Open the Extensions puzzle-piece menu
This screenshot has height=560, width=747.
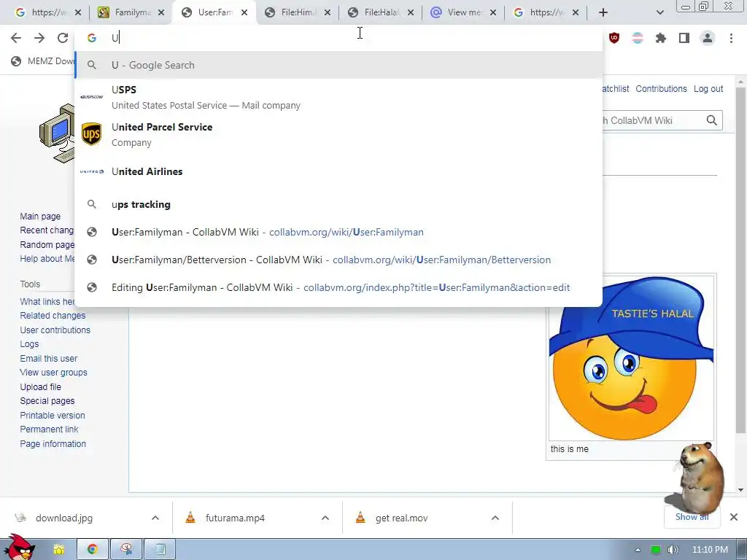pyautogui.click(x=661, y=38)
